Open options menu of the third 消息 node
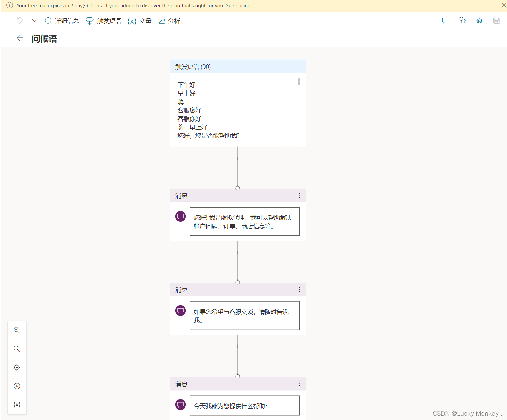This screenshot has height=420, width=507. 299,384
